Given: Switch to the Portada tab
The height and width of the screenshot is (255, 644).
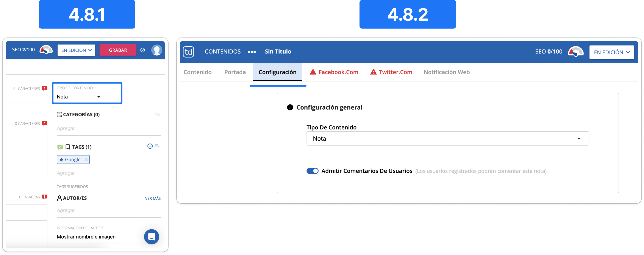Looking at the screenshot, I should [235, 72].
